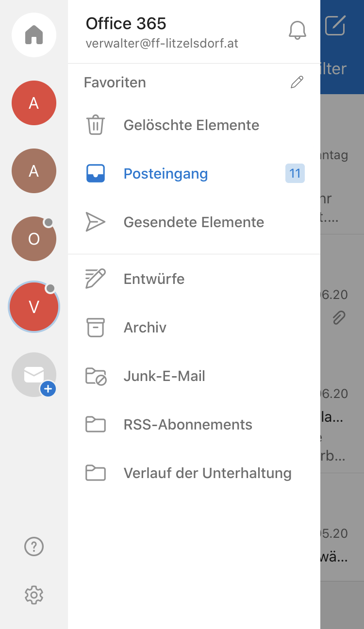
Task: Select the highlighted V account avatar
Action: [x=34, y=307]
